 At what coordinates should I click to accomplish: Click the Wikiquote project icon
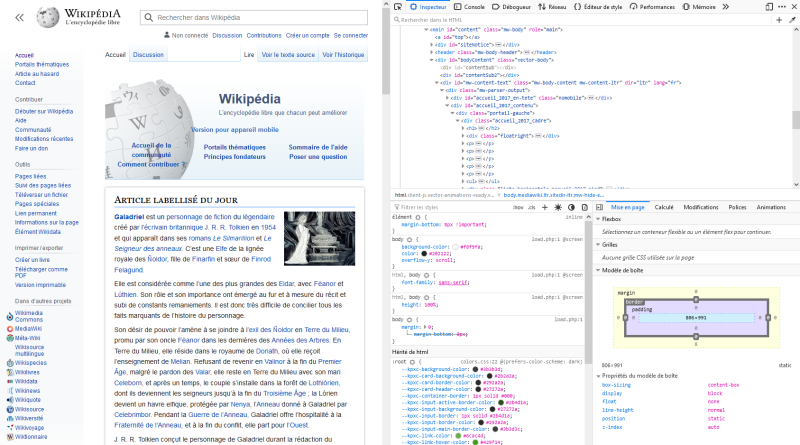click(x=10, y=400)
